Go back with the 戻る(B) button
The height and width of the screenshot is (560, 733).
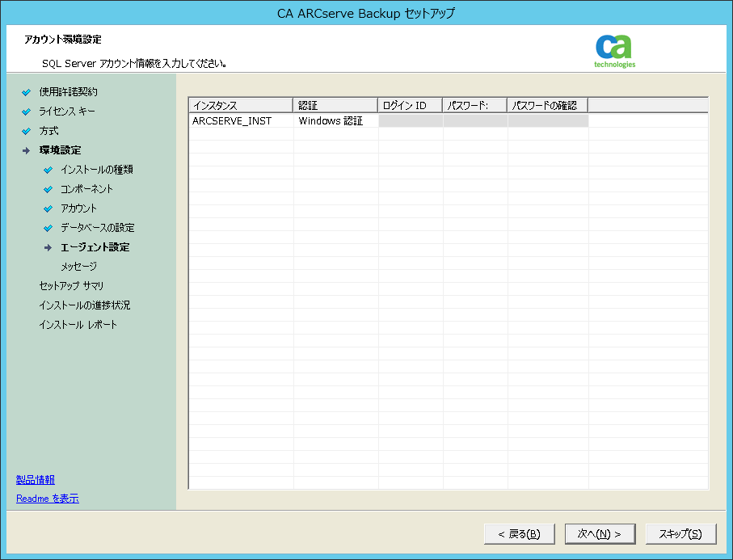(x=520, y=534)
